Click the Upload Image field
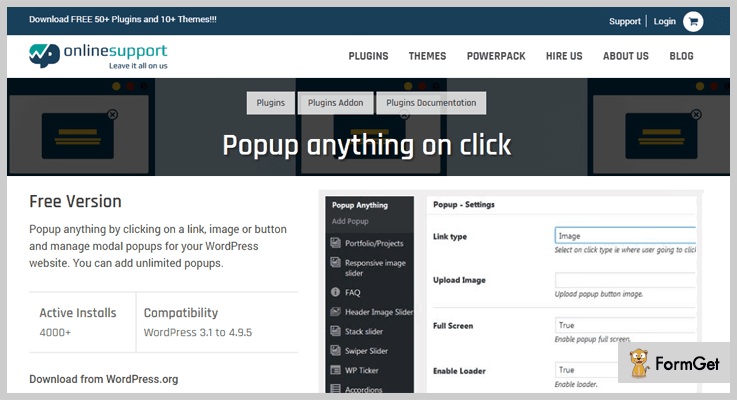This screenshot has width=737, height=400. click(625, 280)
